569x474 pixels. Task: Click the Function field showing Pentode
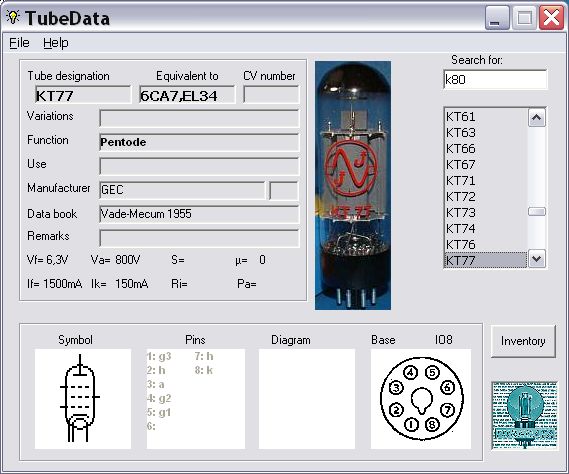point(199,142)
